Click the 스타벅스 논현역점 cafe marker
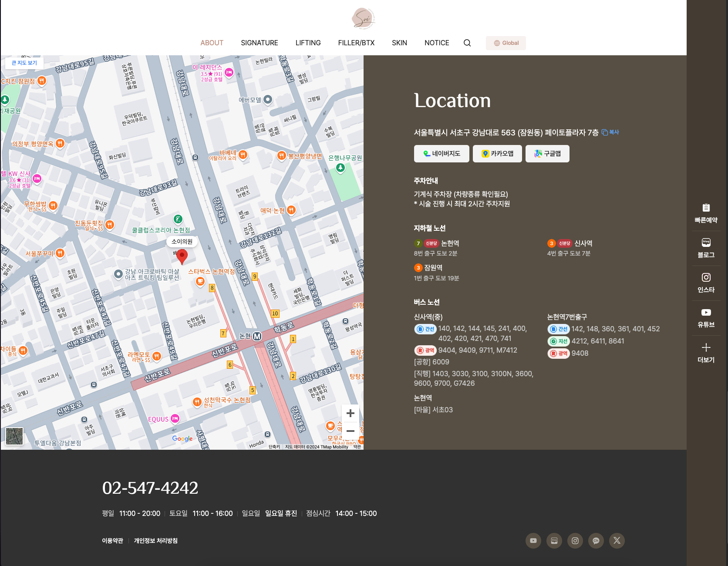The height and width of the screenshot is (566, 728). [x=200, y=281]
